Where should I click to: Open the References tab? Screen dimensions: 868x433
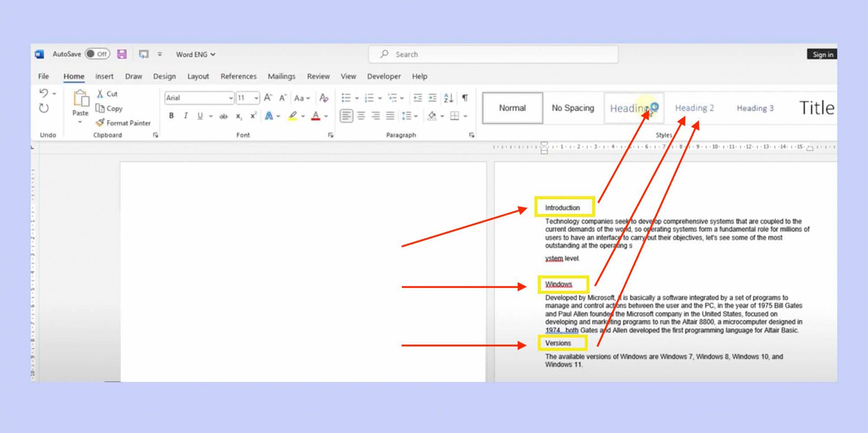[238, 76]
